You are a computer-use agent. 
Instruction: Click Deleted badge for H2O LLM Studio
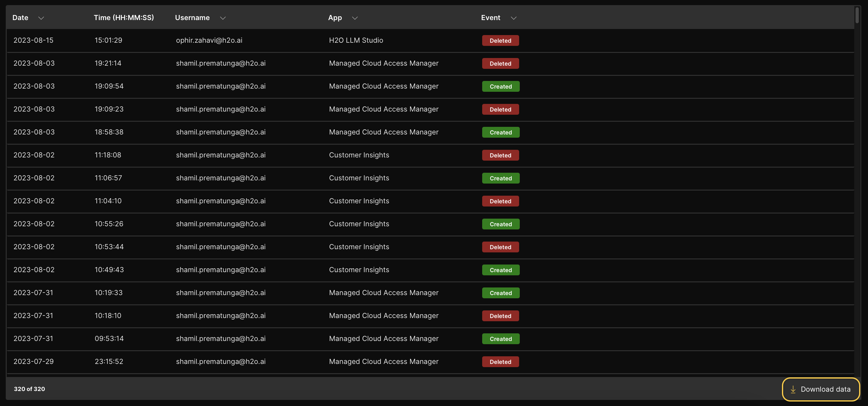coord(500,41)
